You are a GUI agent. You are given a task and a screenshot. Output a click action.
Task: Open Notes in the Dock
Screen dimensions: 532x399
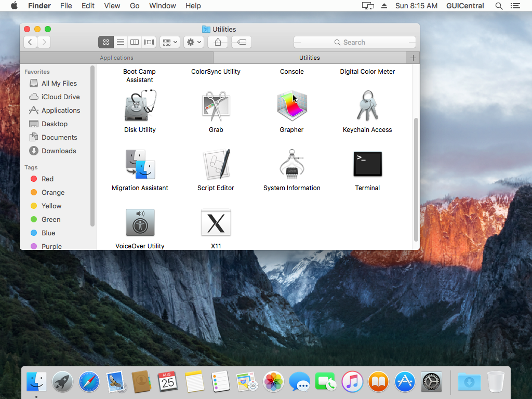point(194,382)
